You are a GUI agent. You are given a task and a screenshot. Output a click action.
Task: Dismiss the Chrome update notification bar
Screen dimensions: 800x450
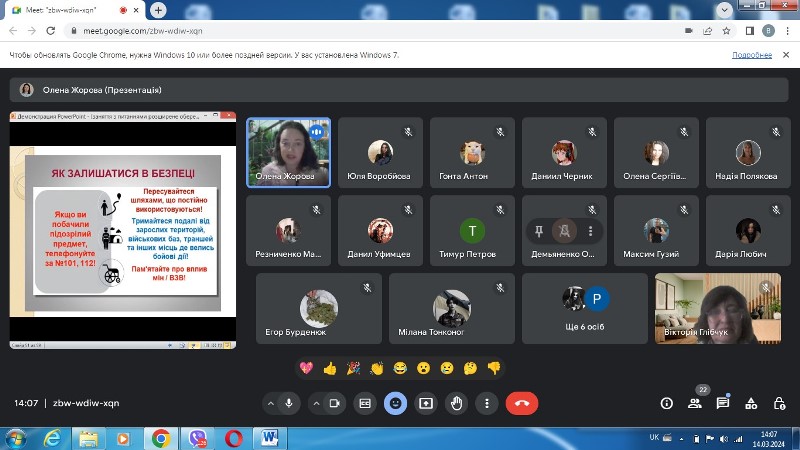786,55
